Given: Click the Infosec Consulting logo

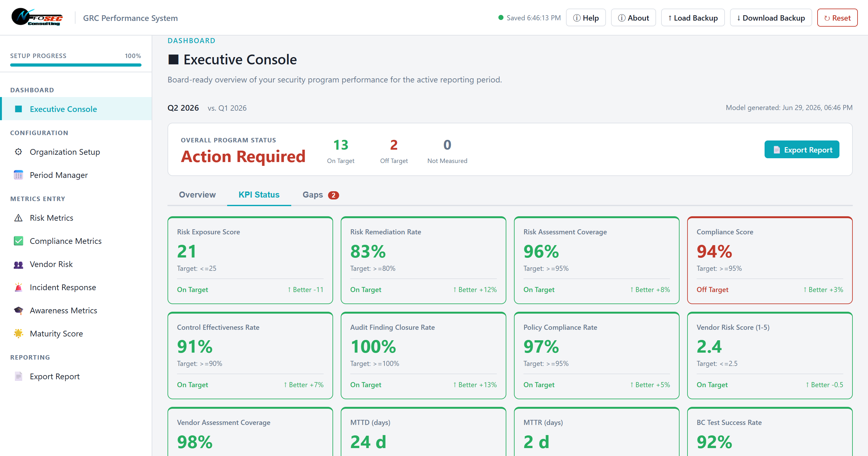Looking at the screenshot, I should coord(37,17).
